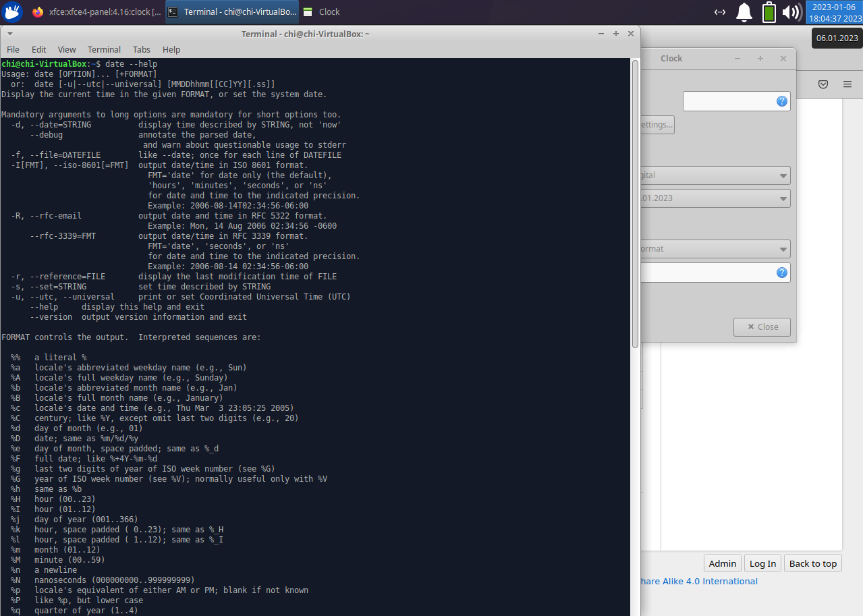Minimize the Clock dialog
This screenshot has width=863, height=616.
coord(737,59)
